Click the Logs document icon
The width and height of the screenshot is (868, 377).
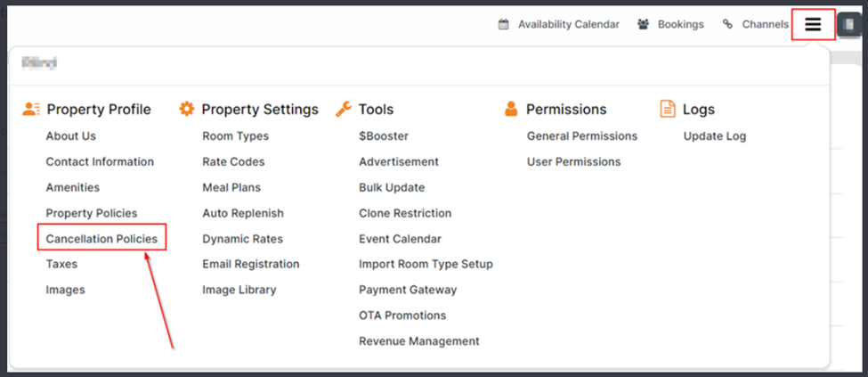tap(667, 109)
